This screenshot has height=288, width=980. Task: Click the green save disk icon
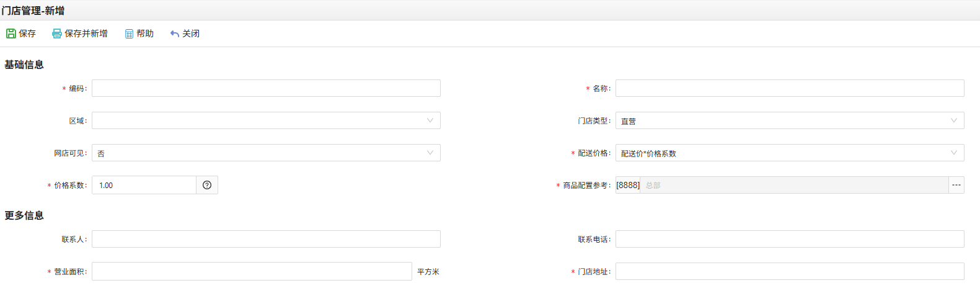(x=11, y=34)
